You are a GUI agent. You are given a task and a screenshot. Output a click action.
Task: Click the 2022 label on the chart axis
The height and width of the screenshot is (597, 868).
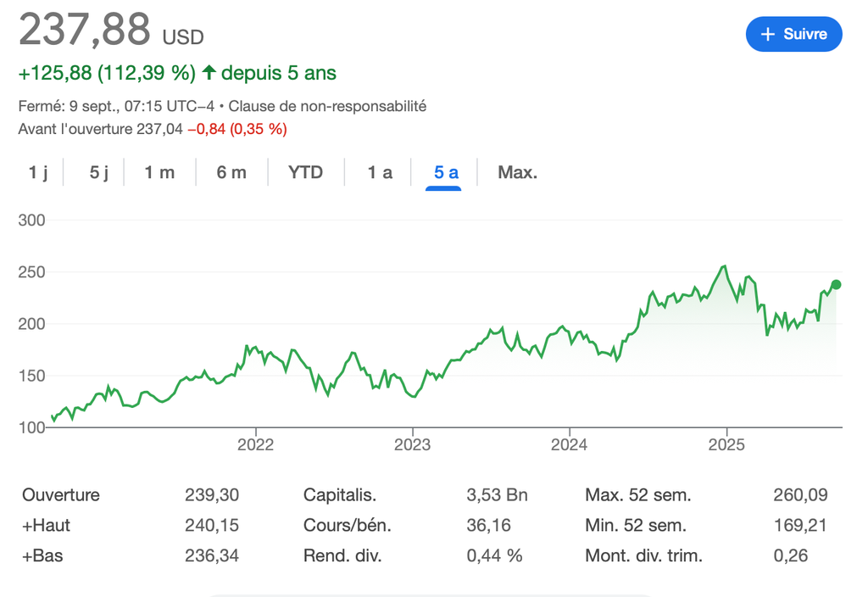pos(256,444)
